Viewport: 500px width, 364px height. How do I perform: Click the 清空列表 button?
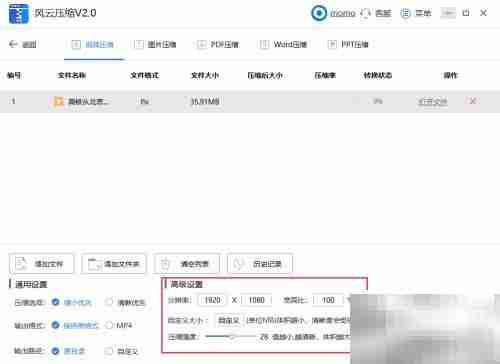tap(187, 264)
